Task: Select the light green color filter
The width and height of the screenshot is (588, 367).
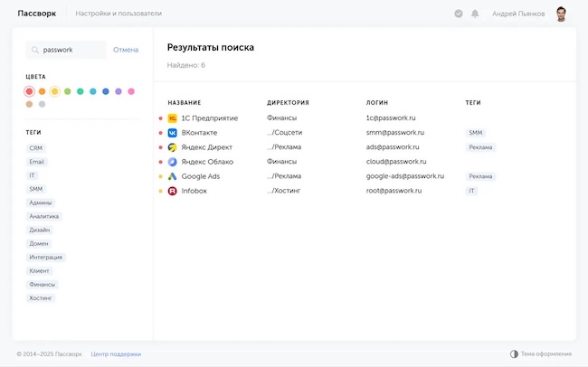Action: click(68, 91)
